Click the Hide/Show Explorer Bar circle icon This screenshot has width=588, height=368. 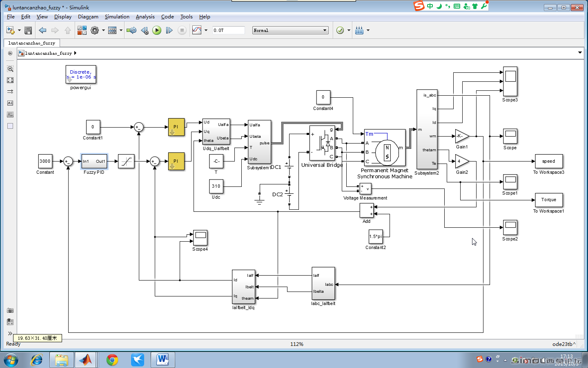point(10,53)
